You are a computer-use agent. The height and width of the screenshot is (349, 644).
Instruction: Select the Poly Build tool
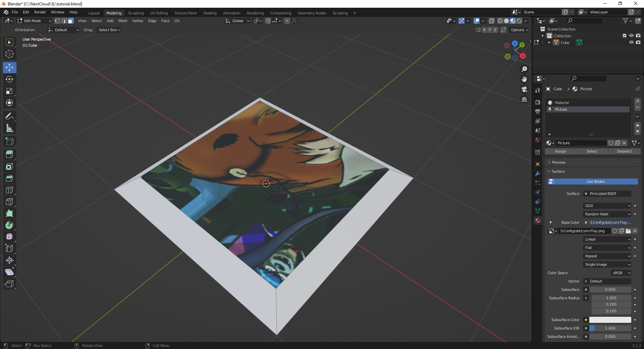(9, 213)
